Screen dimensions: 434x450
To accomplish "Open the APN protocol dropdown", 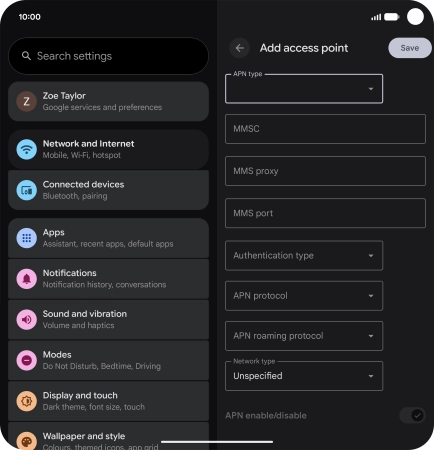I will 304,296.
